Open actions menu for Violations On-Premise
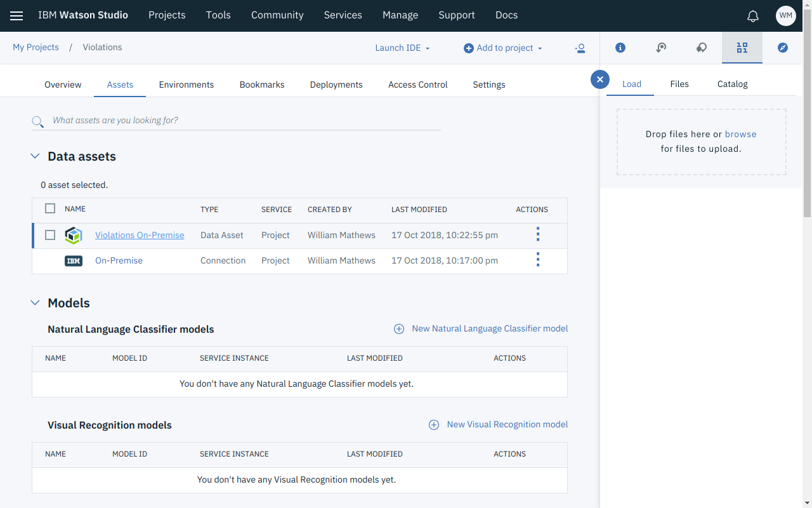The height and width of the screenshot is (508, 812). point(538,234)
